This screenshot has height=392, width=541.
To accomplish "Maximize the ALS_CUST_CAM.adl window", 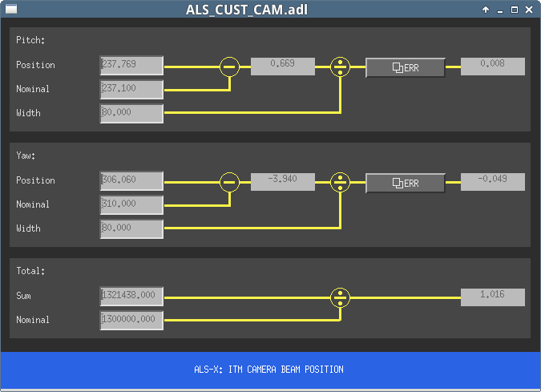I will click(514, 10).
